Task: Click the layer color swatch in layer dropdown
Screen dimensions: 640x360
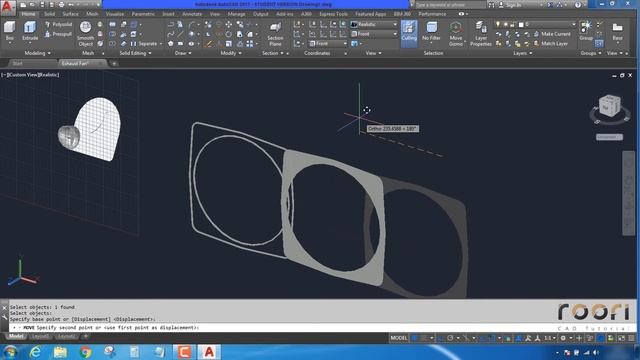Action: pos(521,24)
